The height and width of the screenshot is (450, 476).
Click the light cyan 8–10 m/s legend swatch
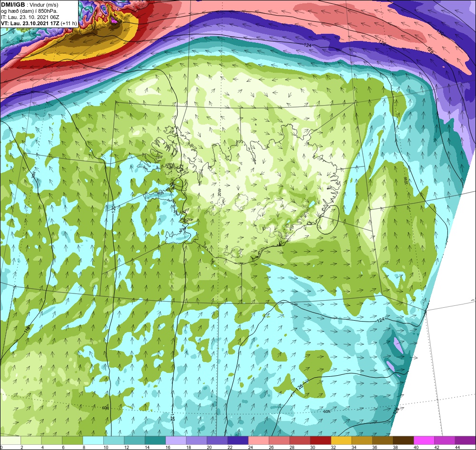tap(93, 440)
